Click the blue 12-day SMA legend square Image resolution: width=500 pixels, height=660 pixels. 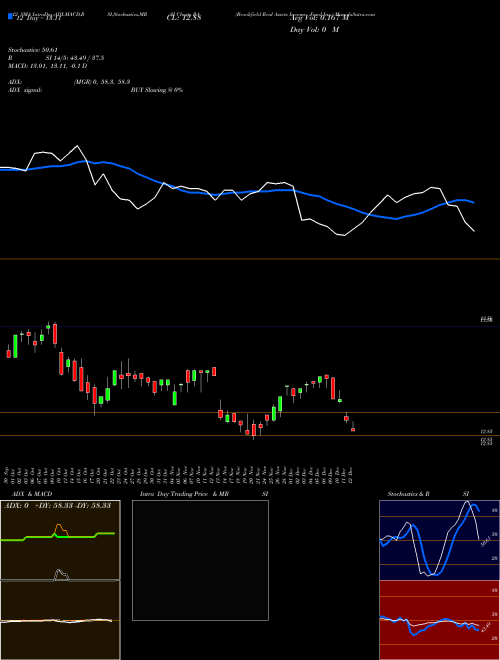10,16
